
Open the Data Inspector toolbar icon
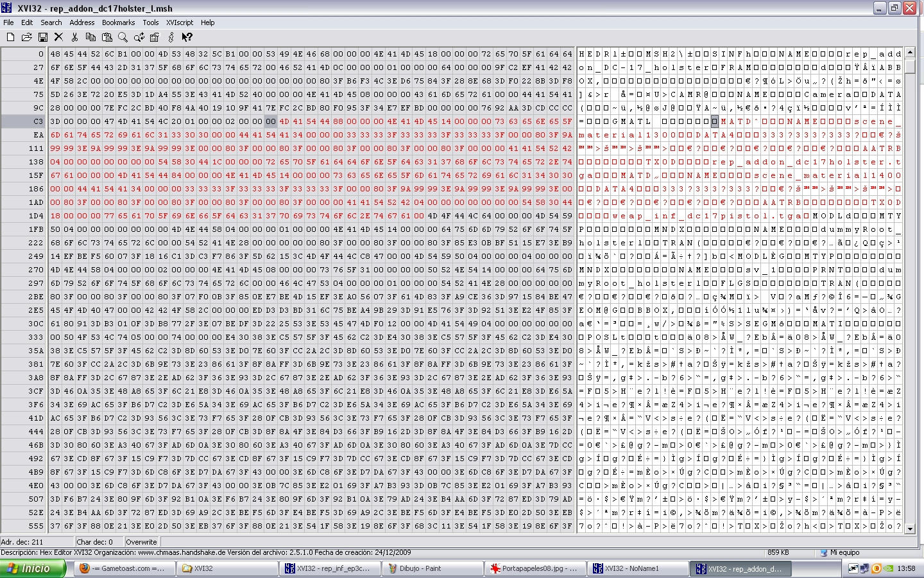pyautogui.click(x=155, y=37)
